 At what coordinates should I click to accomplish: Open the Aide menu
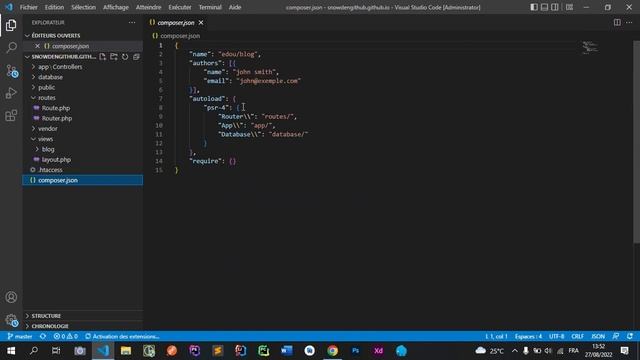235,7
